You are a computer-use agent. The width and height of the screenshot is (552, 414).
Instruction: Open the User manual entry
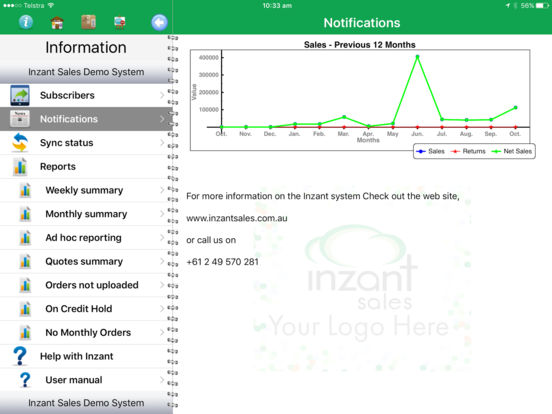pyautogui.click(x=86, y=380)
